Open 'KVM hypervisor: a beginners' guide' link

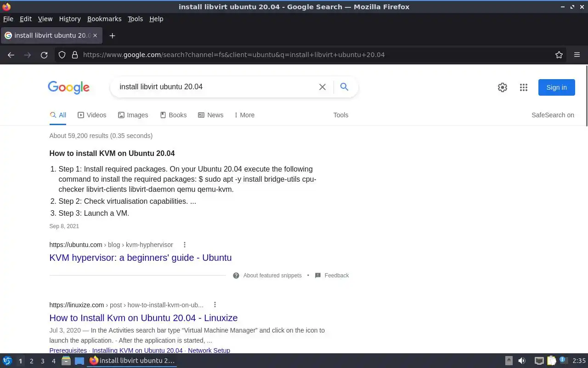pyautogui.click(x=141, y=258)
